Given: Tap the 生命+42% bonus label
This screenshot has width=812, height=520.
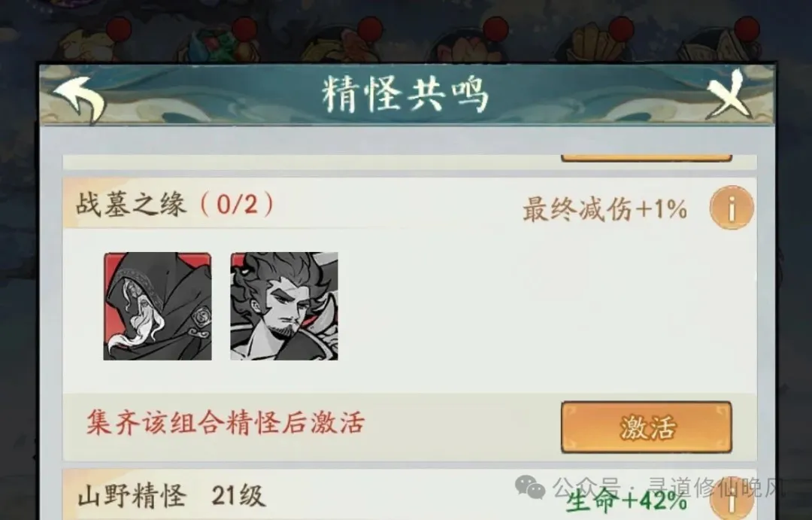Looking at the screenshot, I should click(626, 501).
